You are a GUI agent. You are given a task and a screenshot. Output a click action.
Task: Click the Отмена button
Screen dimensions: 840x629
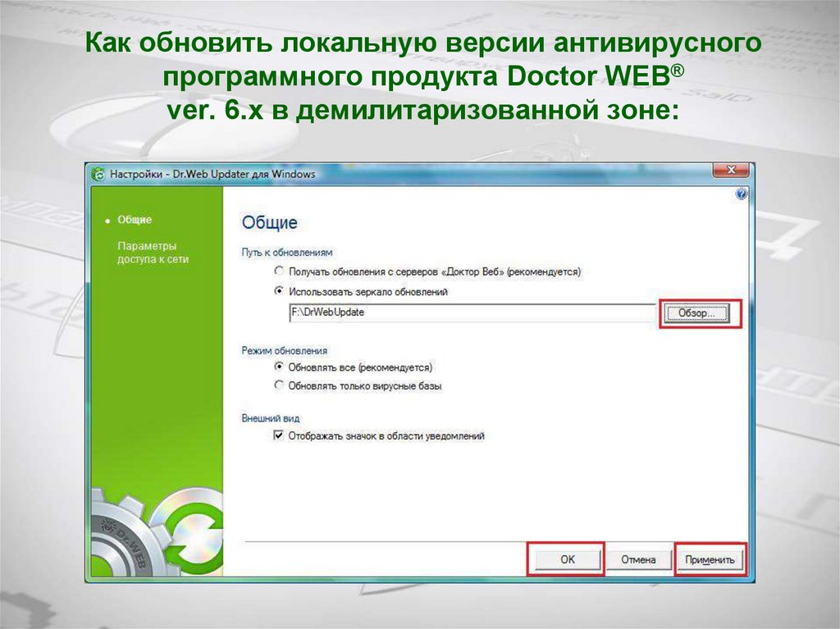pyautogui.click(x=638, y=559)
